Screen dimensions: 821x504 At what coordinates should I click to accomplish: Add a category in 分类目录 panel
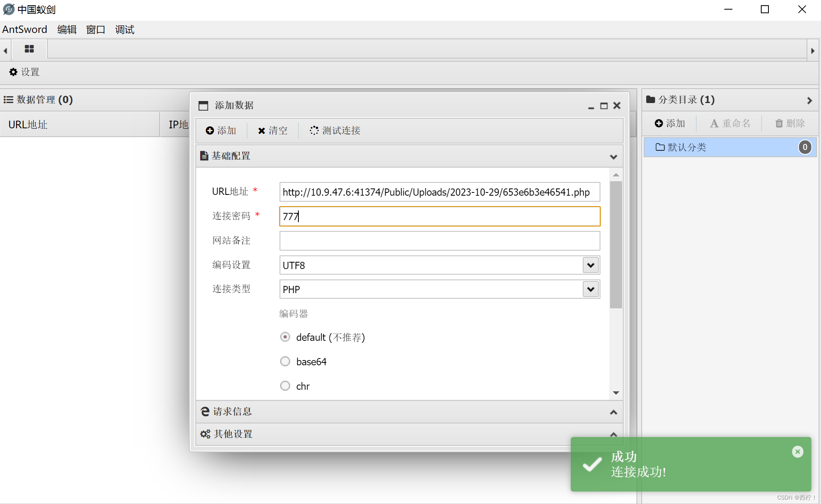pyautogui.click(x=670, y=123)
